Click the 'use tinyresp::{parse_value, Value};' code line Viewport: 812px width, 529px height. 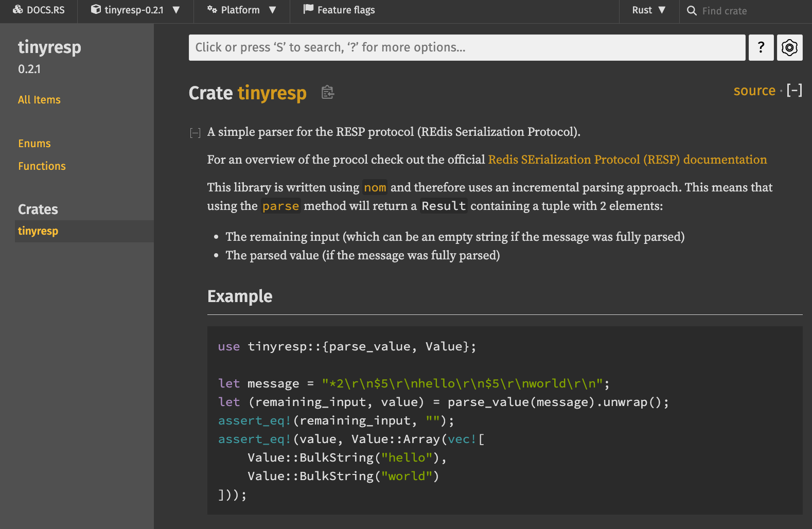(x=347, y=347)
